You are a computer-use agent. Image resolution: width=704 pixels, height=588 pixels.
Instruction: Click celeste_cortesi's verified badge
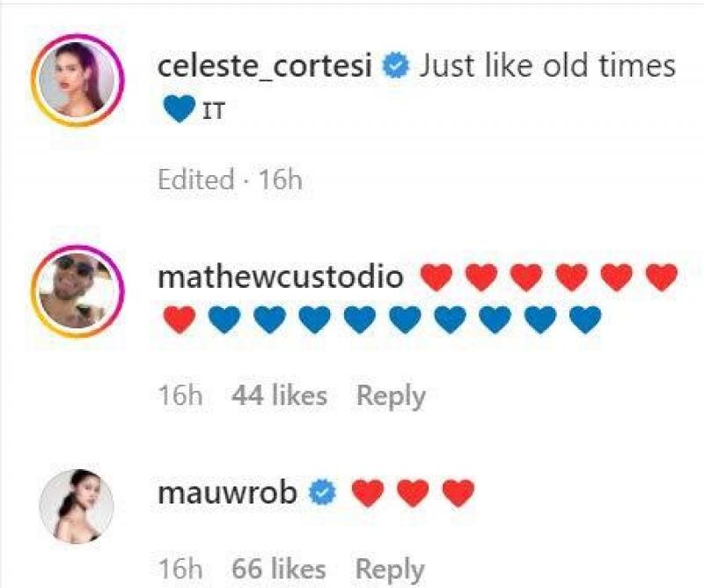point(395,67)
